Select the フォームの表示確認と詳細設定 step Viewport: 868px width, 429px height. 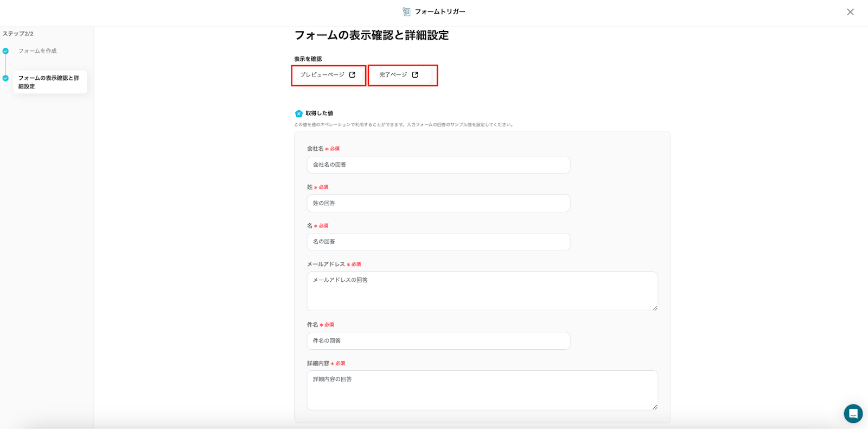tap(49, 82)
